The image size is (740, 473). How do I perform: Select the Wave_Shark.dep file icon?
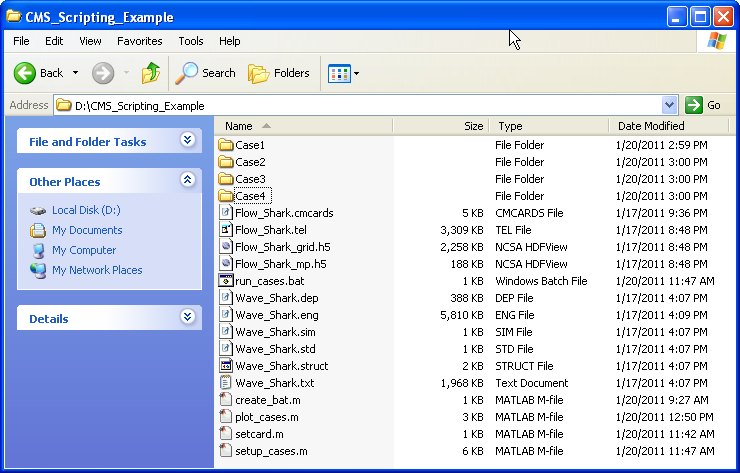(x=226, y=297)
